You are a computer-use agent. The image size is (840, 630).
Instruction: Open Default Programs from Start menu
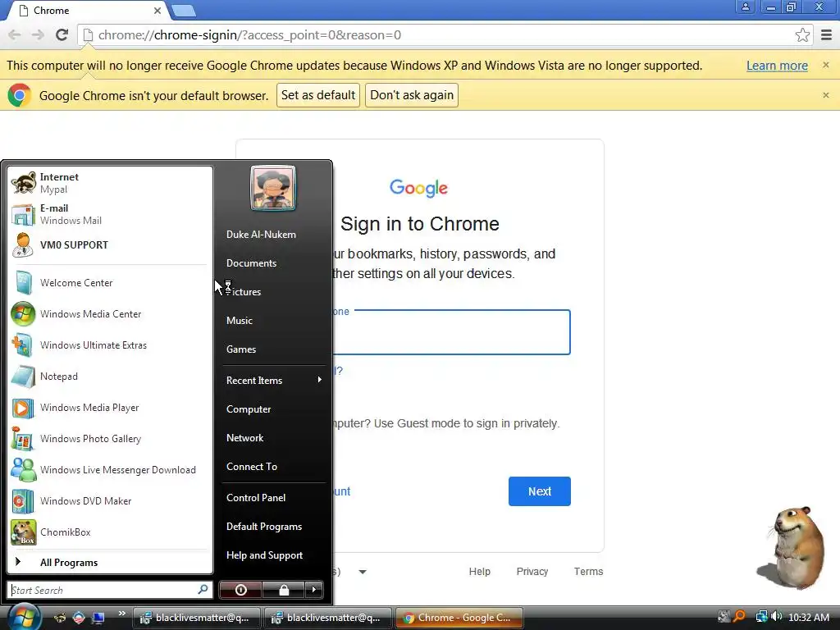[x=264, y=527]
